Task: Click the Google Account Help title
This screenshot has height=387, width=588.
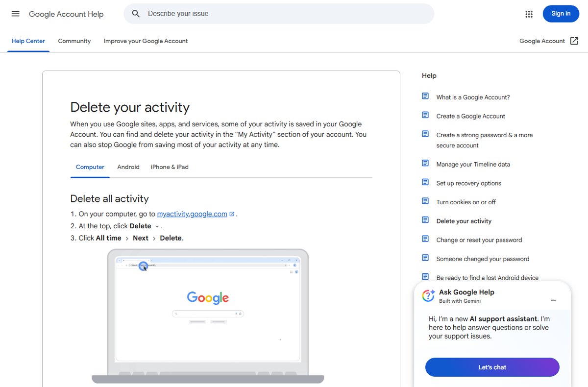Action: pos(66,14)
